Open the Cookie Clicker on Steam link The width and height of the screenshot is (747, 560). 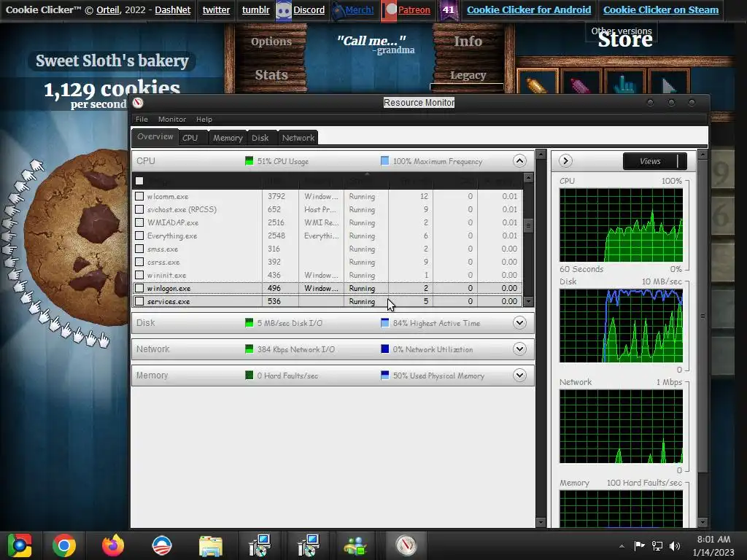[x=661, y=10]
